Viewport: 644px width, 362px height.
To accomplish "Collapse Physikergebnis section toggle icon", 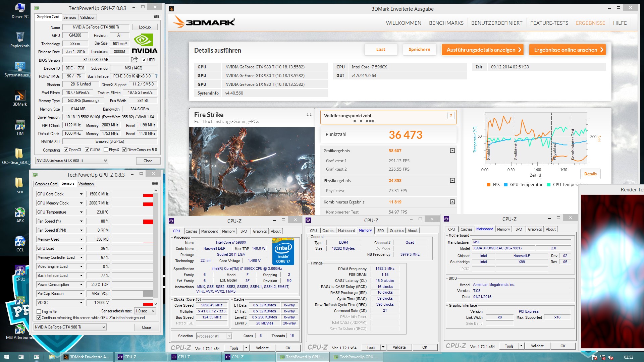I will (x=452, y=181).
